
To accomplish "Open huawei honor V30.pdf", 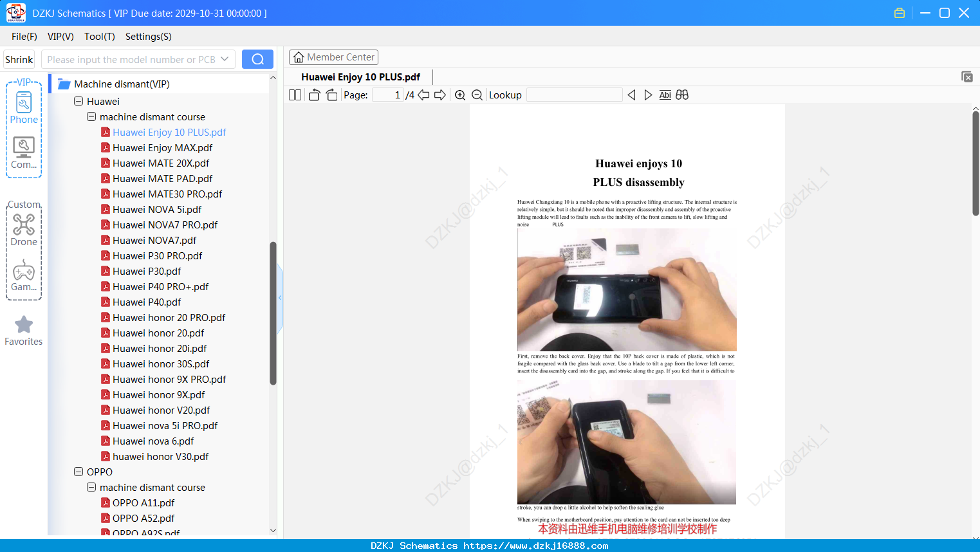I will (161, 456).
